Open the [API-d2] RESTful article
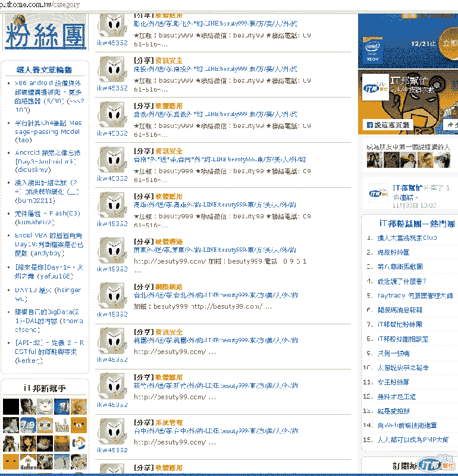Viewport: 458px width, 476px height. [49, 352]
